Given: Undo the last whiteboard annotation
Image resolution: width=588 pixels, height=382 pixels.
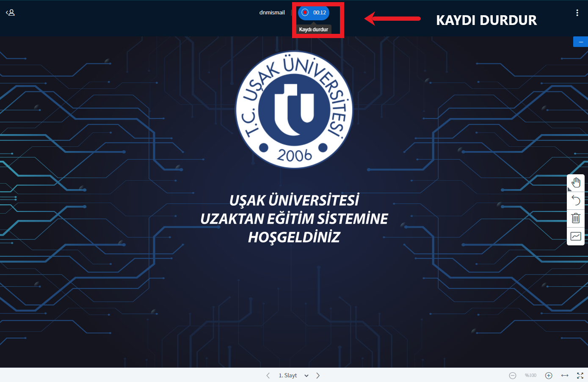Looking at the screenshot, I should tap(576, 200).
